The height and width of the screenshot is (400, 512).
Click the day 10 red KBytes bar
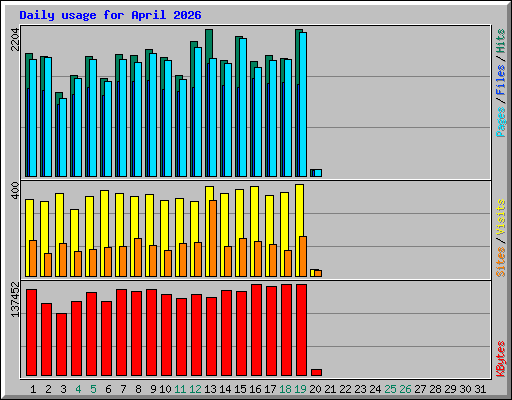[166, 335]
